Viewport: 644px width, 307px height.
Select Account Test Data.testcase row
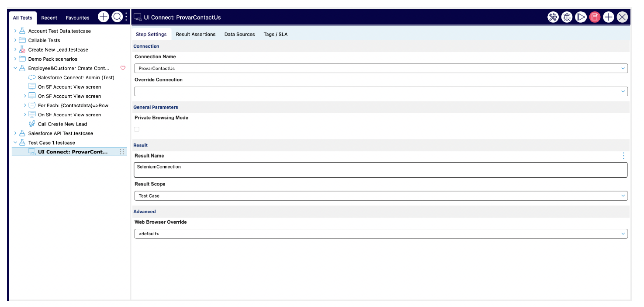(x=59, y=31)
